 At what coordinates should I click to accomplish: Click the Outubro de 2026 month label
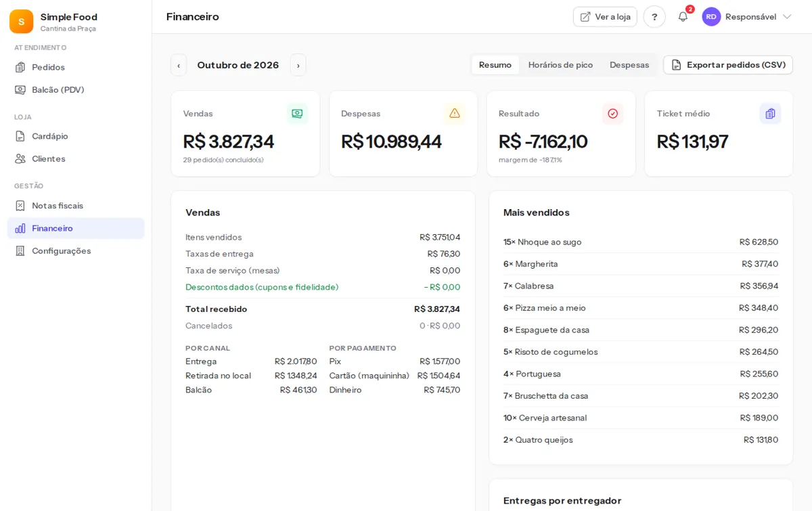(238, 65)
